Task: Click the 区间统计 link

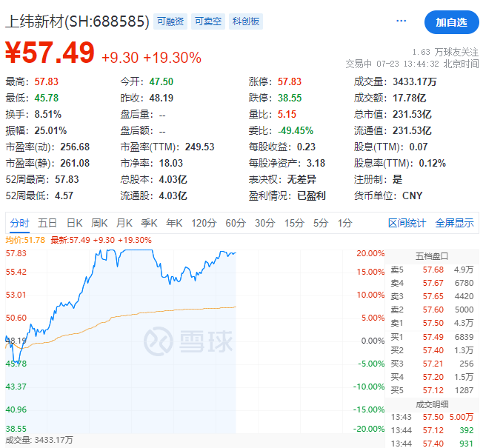Action: coord(407,223)
